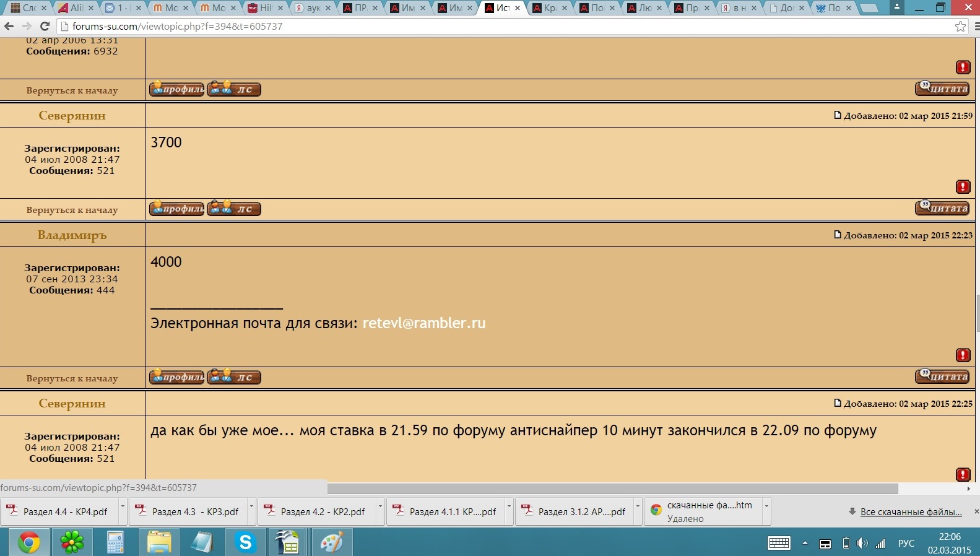980x556 pixels.
Task: Go back using the browser back arrow
Action: (x=9, y=26)
